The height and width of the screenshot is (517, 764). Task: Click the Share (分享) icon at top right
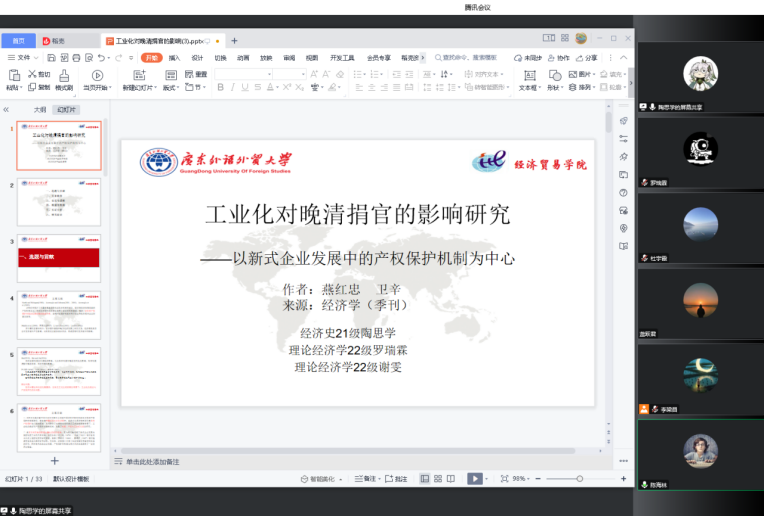tap(587, 58)
